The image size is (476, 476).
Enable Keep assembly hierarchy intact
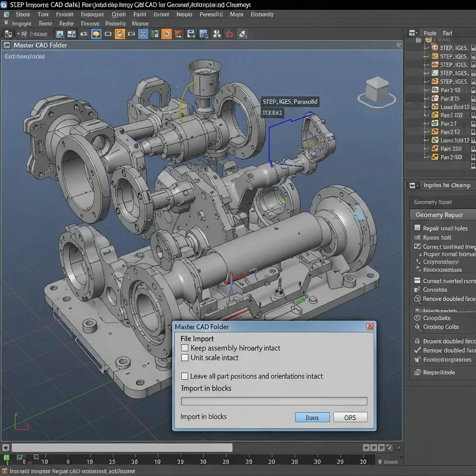tap(185, 348)
